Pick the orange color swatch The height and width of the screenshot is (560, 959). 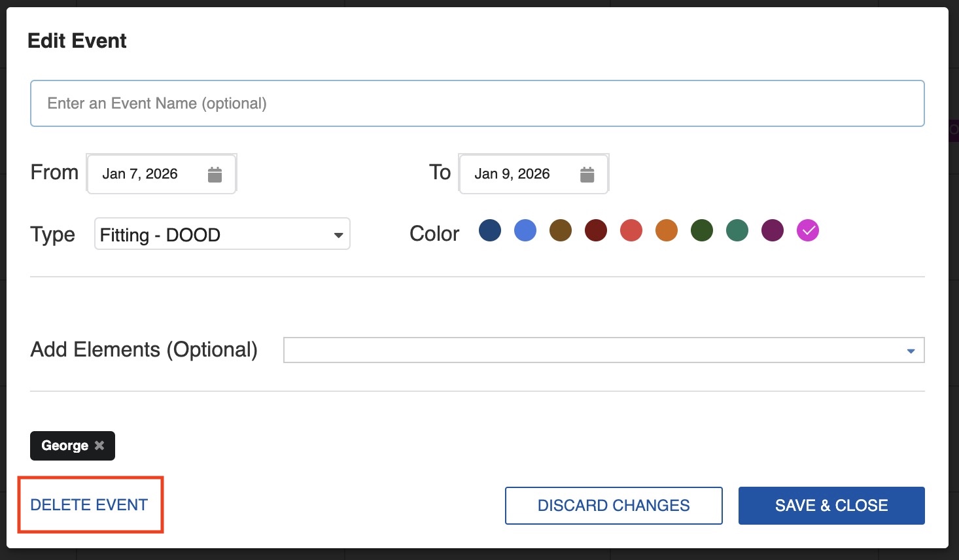click(x=667, y=230)
